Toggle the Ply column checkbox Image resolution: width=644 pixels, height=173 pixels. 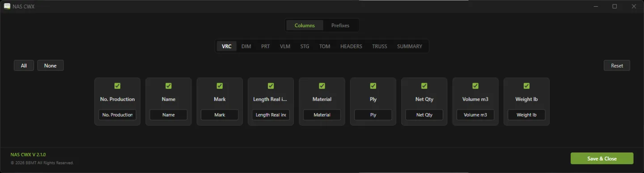coord(373,86)
